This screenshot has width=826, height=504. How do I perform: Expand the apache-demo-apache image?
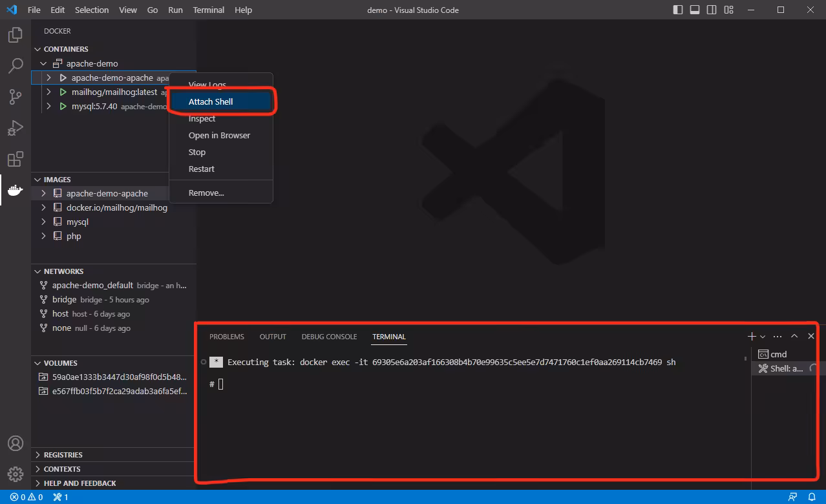43,193
